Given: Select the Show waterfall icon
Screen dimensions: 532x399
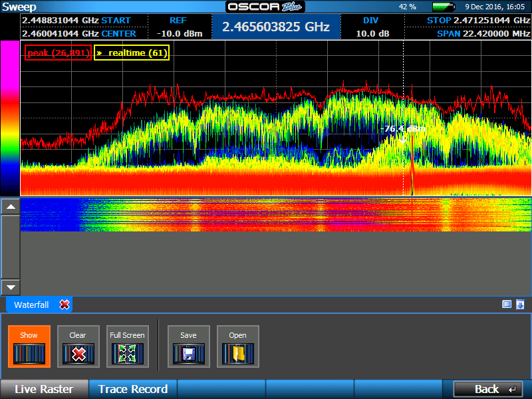Looking at the screenshot, I should (x=29, y=346).
